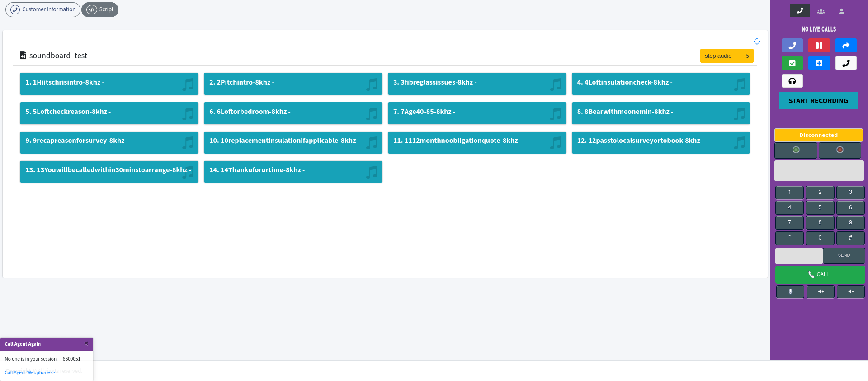This screenshot has height=381, width=868.
Task: Dial digit 8 on the keypad
Action: point(820,223)
